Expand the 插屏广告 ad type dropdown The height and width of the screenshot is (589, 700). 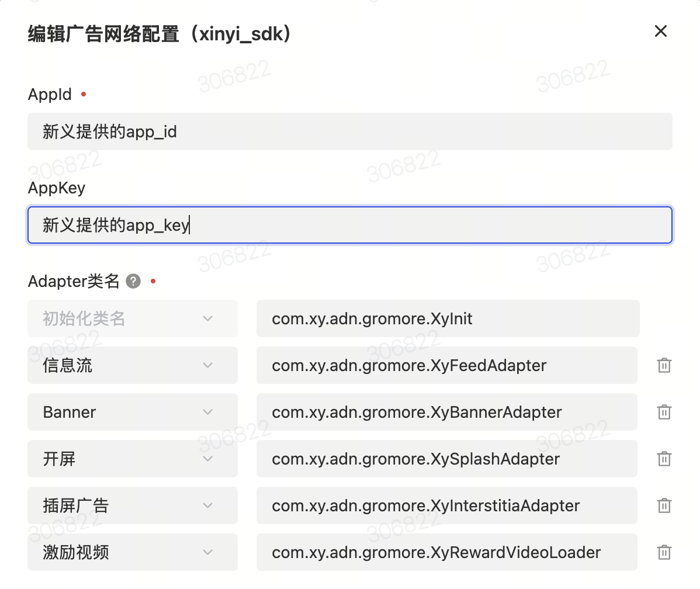[x=132, y=506]
